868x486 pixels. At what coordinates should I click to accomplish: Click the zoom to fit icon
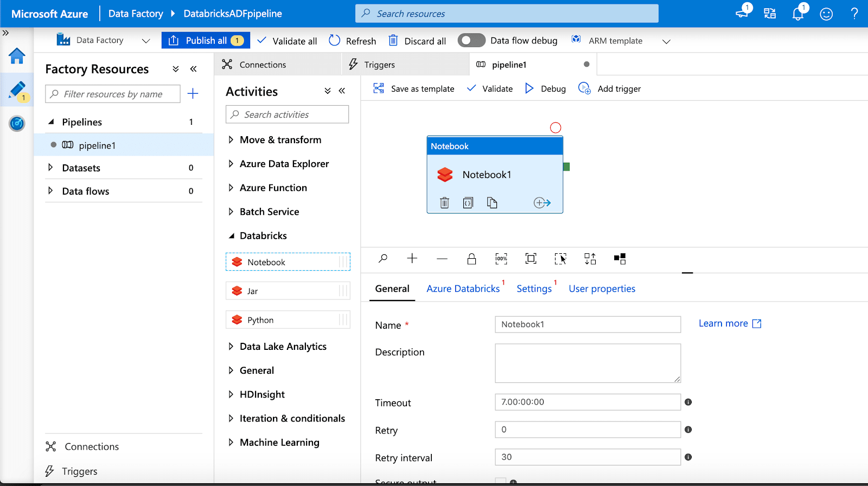click(x=531, y=259)
